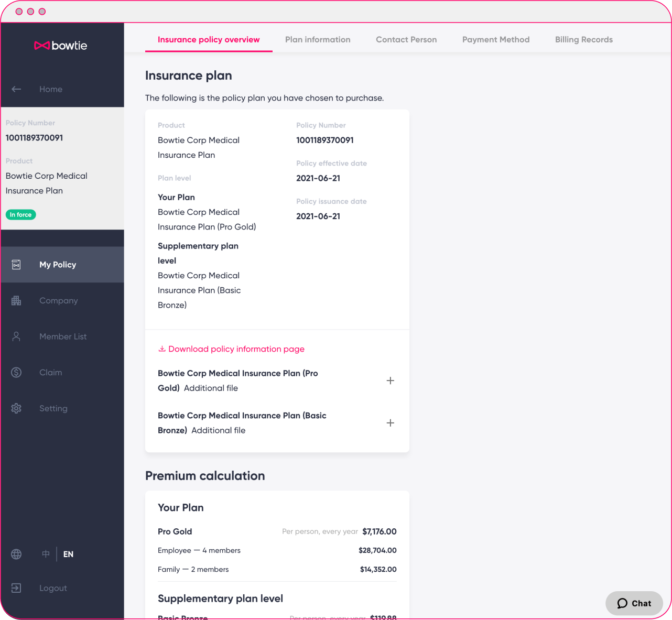
Task: Click the My Policy document icon
Action: [x=16, y=265]
